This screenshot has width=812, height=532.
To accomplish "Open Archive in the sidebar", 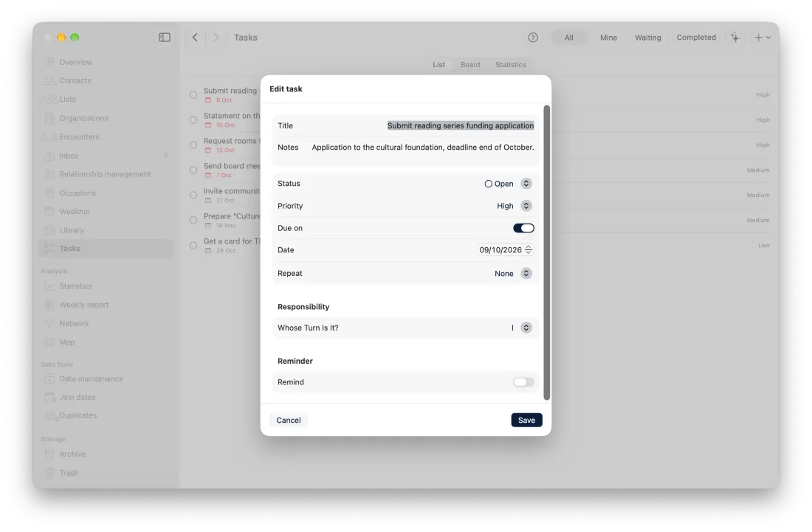I will point(72,455).
